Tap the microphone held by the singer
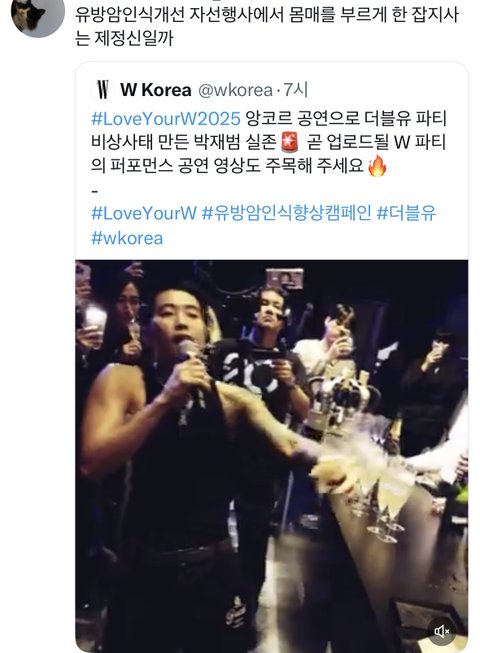The width and height of the screenshot is (480, 653). [189, 352]
